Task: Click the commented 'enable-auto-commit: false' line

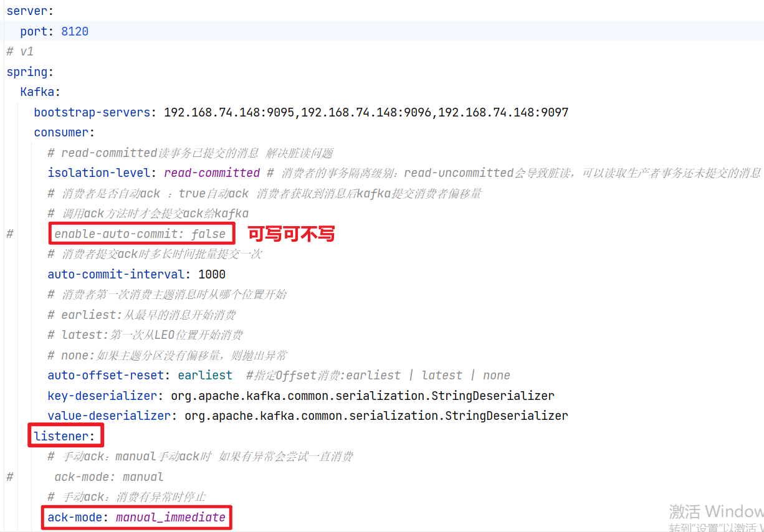Action: coord(140,234)
